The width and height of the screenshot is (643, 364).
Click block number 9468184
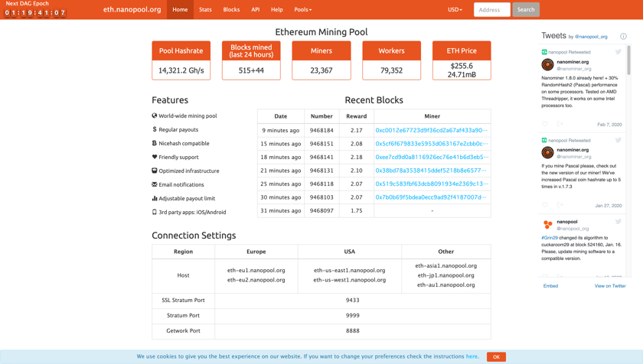[x=321, y=130]
